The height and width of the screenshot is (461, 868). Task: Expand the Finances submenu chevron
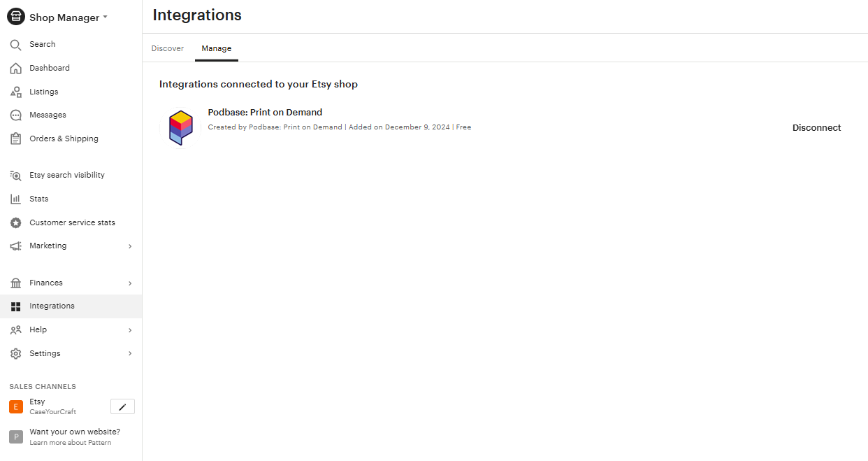(130, 283)
